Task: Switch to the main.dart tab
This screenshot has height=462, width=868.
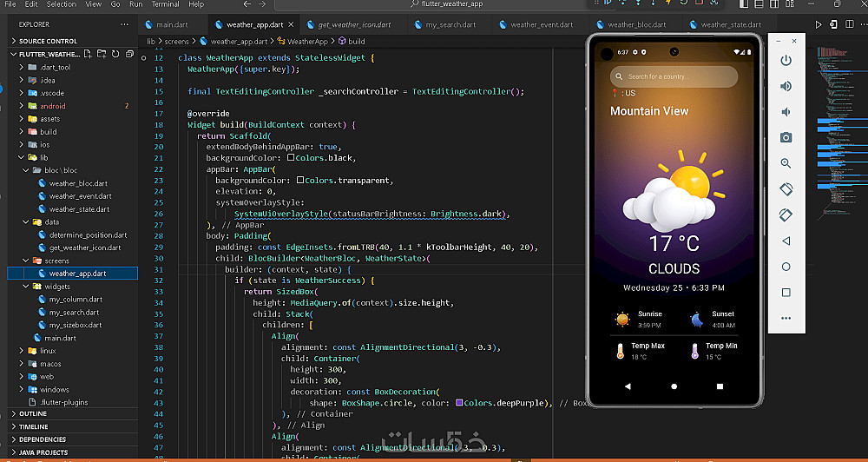Action: [x=172, y=25]
